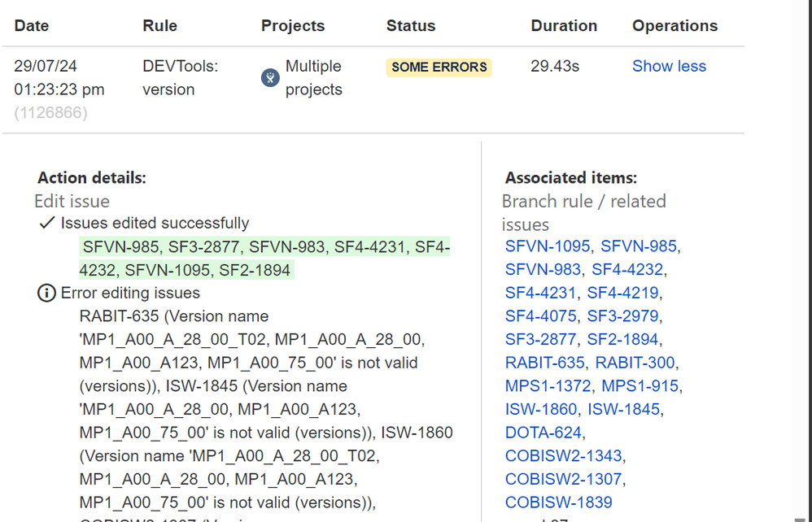Collapse details with Show less link
Viewport: 812px width, 522px height.
coord(669,66)
